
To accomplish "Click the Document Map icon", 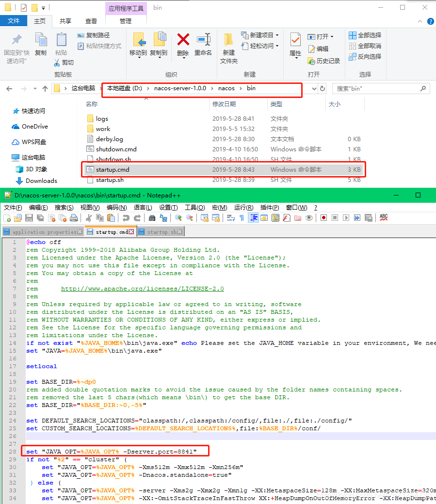I will pyautogui.click(x=275, y=218).
